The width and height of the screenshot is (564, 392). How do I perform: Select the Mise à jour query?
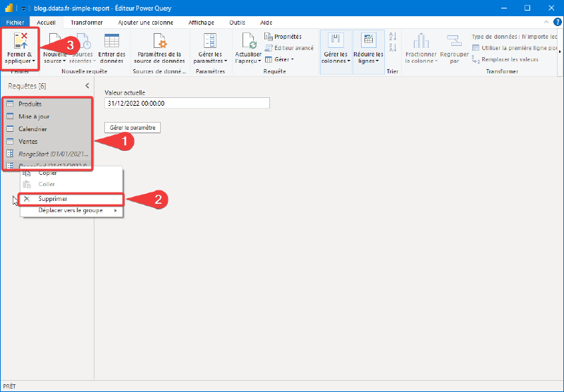click(47, 116)
